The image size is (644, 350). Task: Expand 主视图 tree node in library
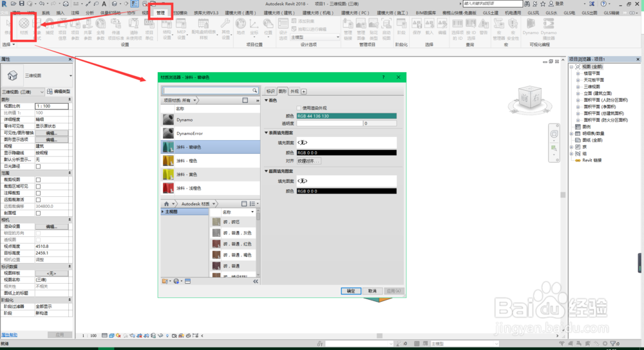(x=163, y=212)
